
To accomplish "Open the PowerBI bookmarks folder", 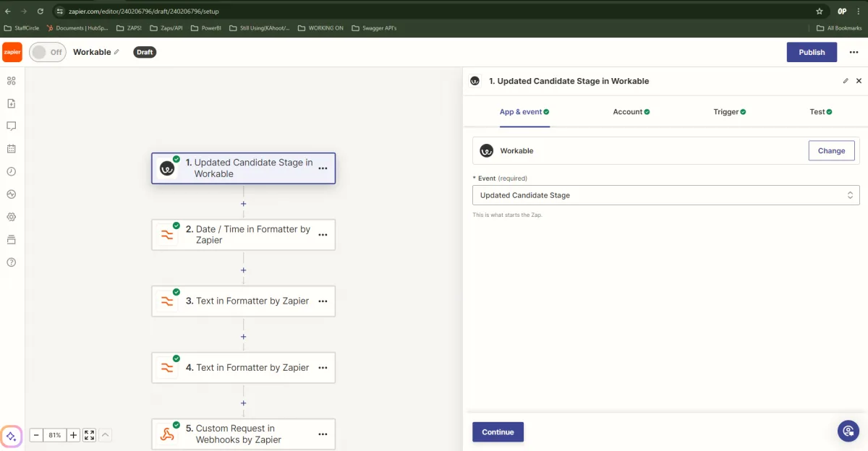I will click(x=206, y=28).
